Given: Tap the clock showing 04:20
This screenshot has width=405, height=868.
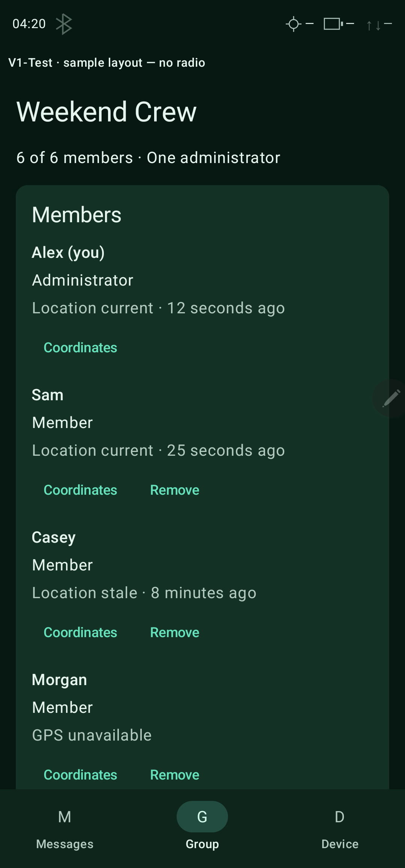Looking at the screenshot, I should tap(29, 24).
